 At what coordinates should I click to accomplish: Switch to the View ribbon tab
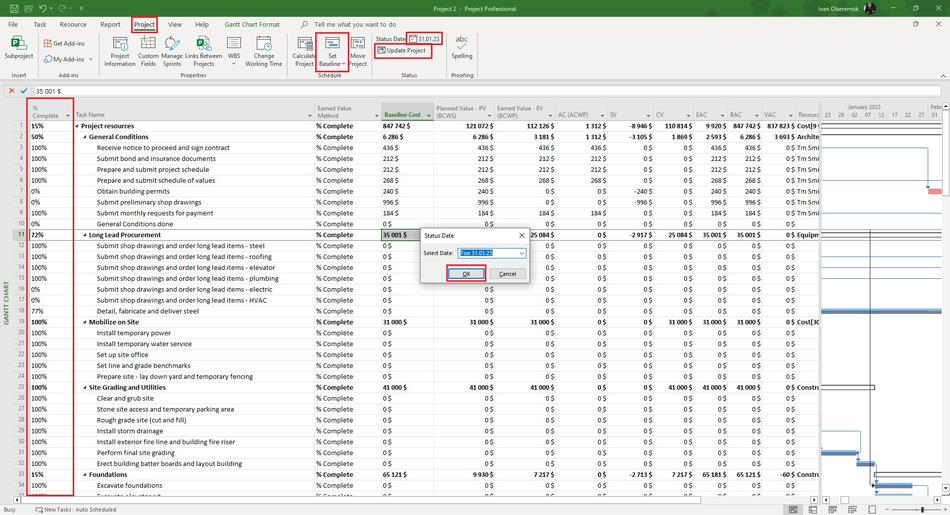[x=174, y=24]
